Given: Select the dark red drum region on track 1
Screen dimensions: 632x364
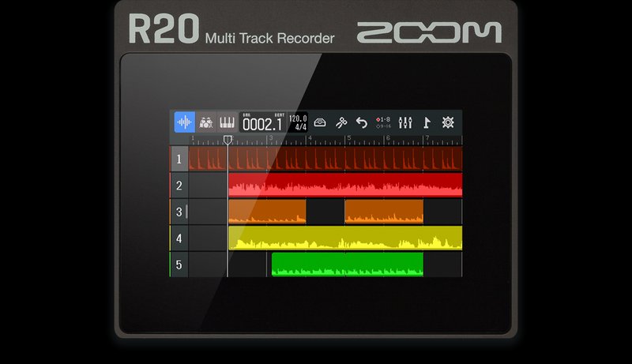Looking at the screenshot, I should (x=325, y=159).
